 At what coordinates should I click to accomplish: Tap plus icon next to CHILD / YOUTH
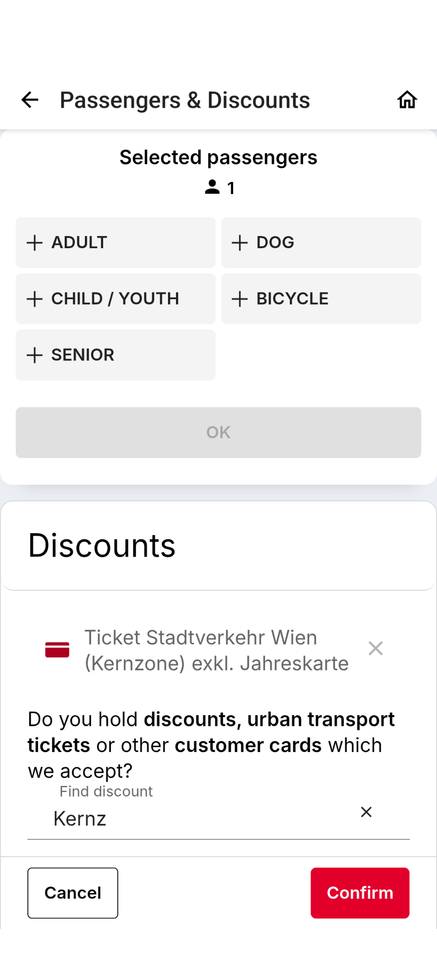pos(34,299)
